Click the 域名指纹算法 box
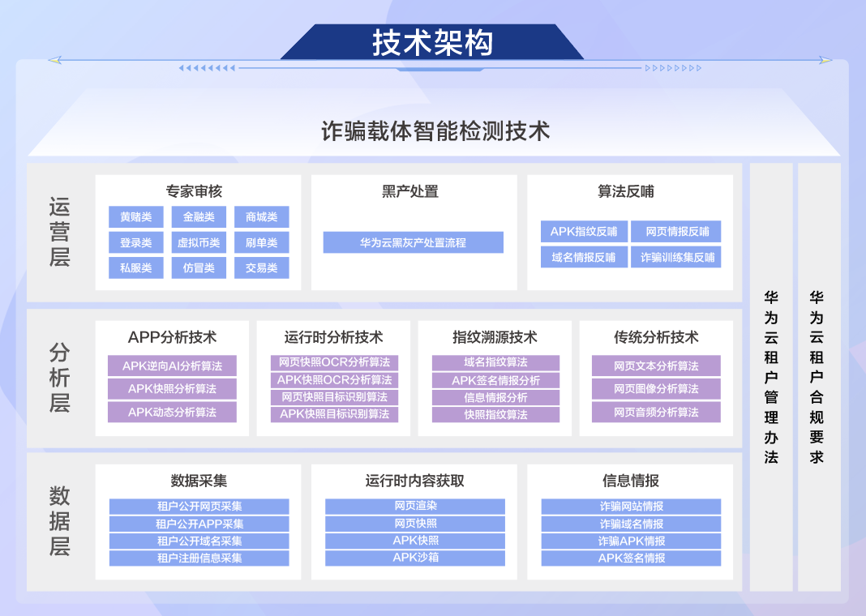This screenshot has width=866, height=616. pyautogui.click(x=495, y=362)
